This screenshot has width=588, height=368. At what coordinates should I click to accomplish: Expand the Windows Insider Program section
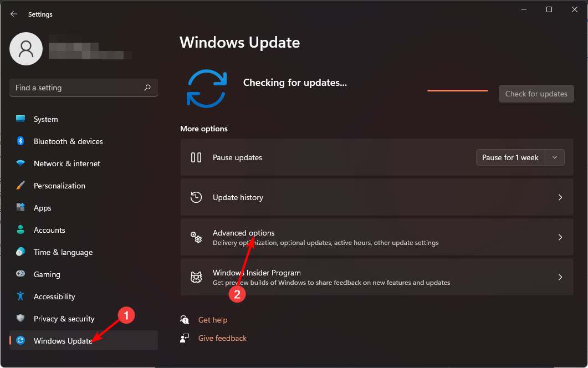point(377,277)
